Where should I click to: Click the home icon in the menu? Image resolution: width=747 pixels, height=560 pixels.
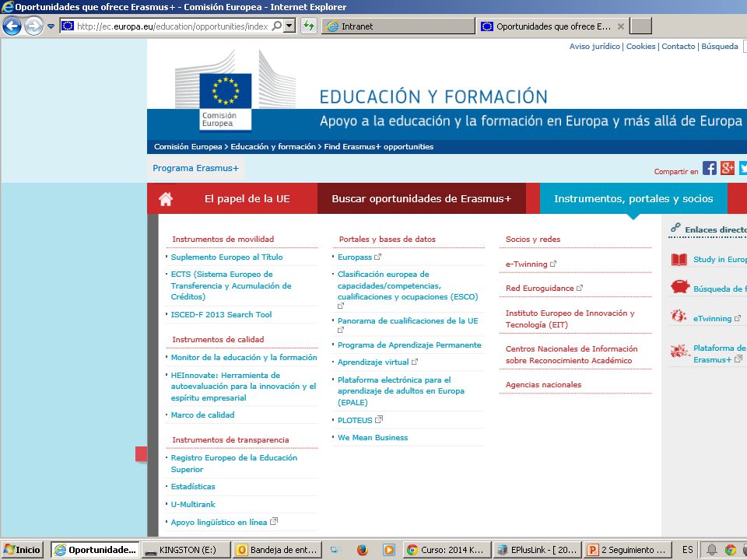coord(166,198)
